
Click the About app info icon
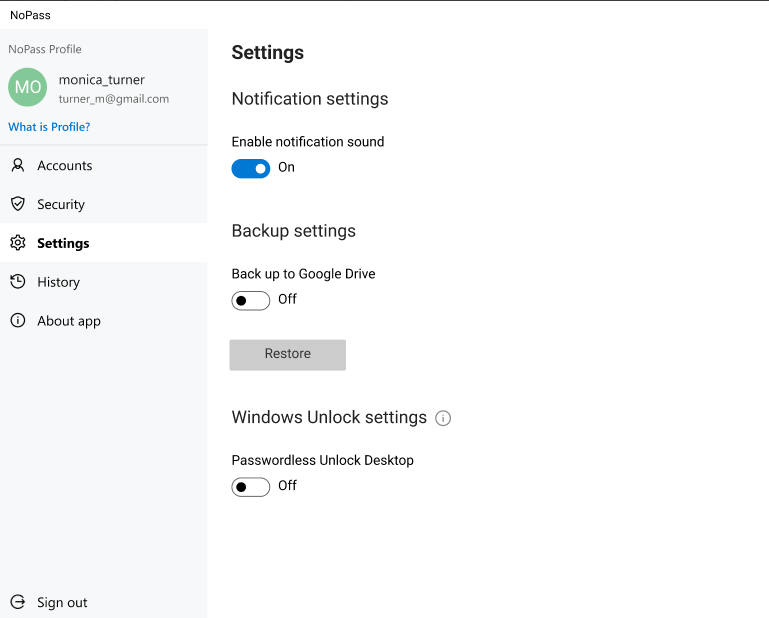coord(18,320)
